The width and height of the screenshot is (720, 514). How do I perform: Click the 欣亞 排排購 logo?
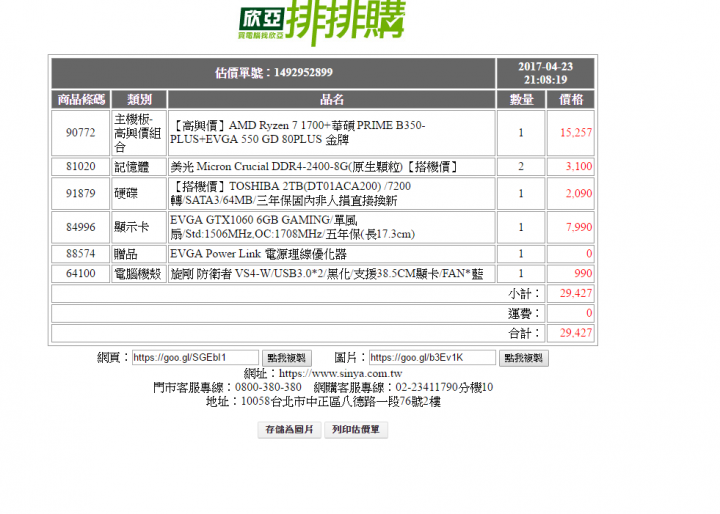click(x=321, y=22)
